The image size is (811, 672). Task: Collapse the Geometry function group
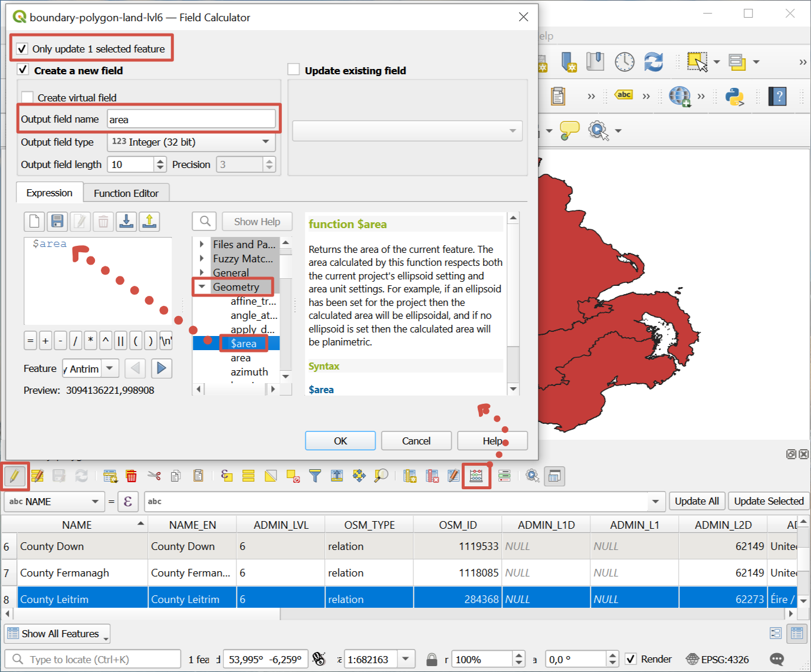point(202,286)
